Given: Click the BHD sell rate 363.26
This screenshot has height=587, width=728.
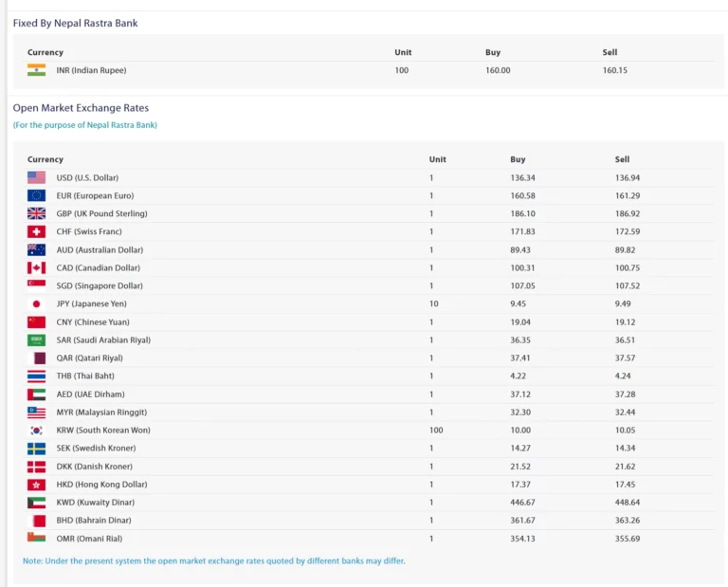Looking at the screenshot, I should (628, 520).
